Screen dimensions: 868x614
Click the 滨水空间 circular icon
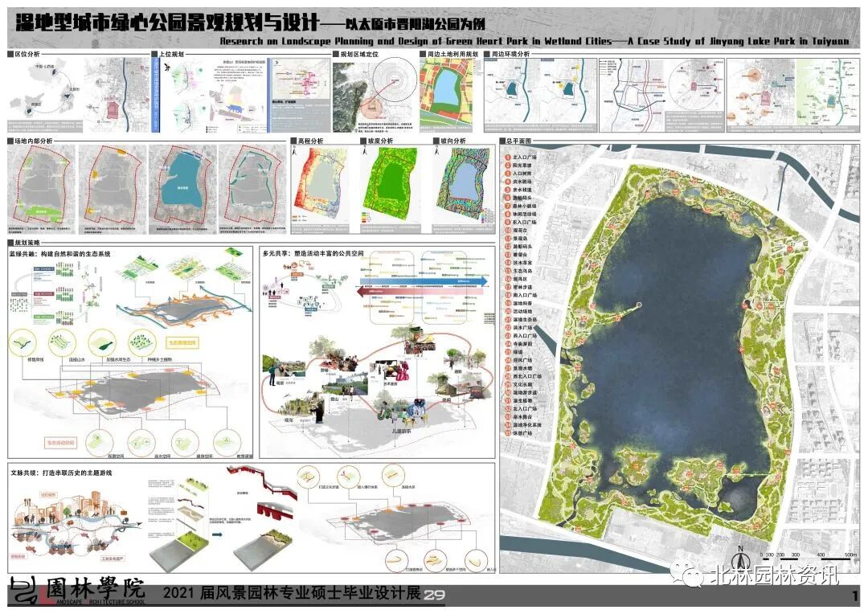pyautogui.click(x=143, y=442)
